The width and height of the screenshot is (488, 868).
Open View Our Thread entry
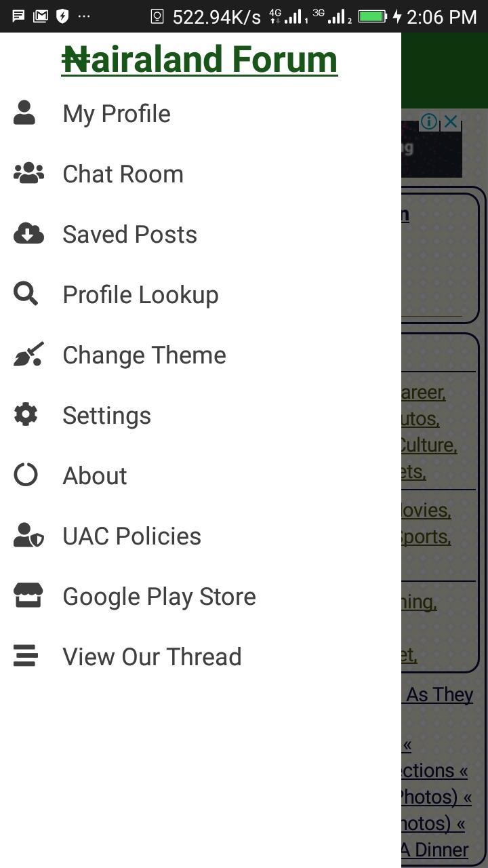click(x=201, y=656)
